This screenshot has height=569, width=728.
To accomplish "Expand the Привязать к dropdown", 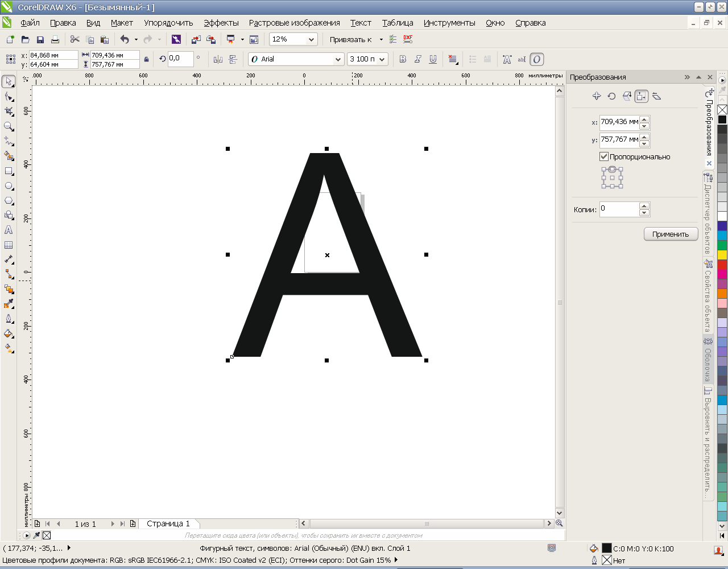I will click(381, 39).
